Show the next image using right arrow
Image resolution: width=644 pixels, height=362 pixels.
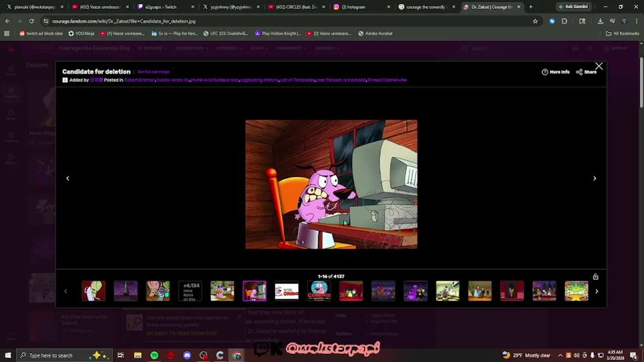(x=595, y=178)
